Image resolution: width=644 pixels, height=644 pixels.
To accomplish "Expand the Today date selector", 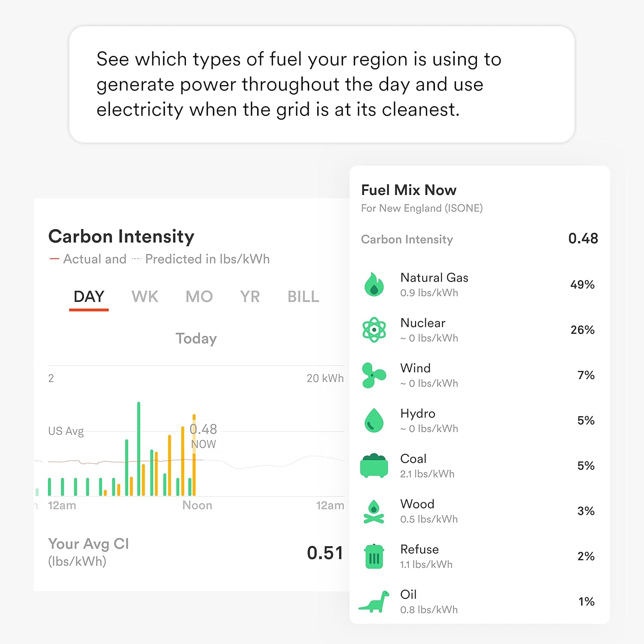I will pos(196,338).
